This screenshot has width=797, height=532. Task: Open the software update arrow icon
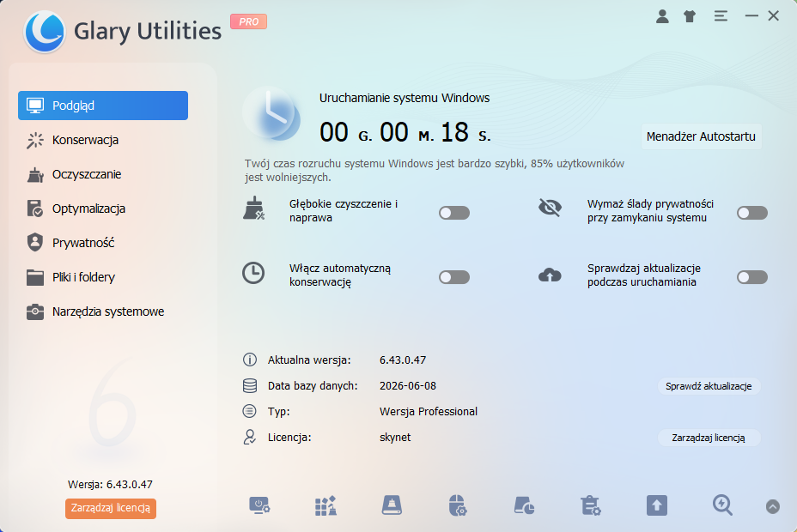[657, 505]
